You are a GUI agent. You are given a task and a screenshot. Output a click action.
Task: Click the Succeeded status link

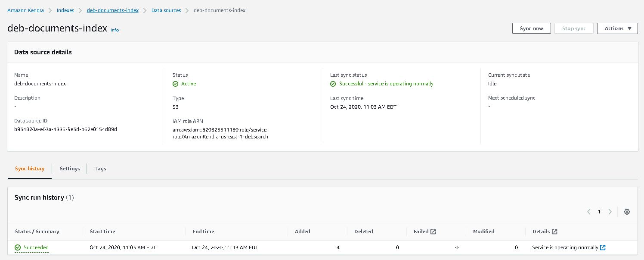coord(36,247)
